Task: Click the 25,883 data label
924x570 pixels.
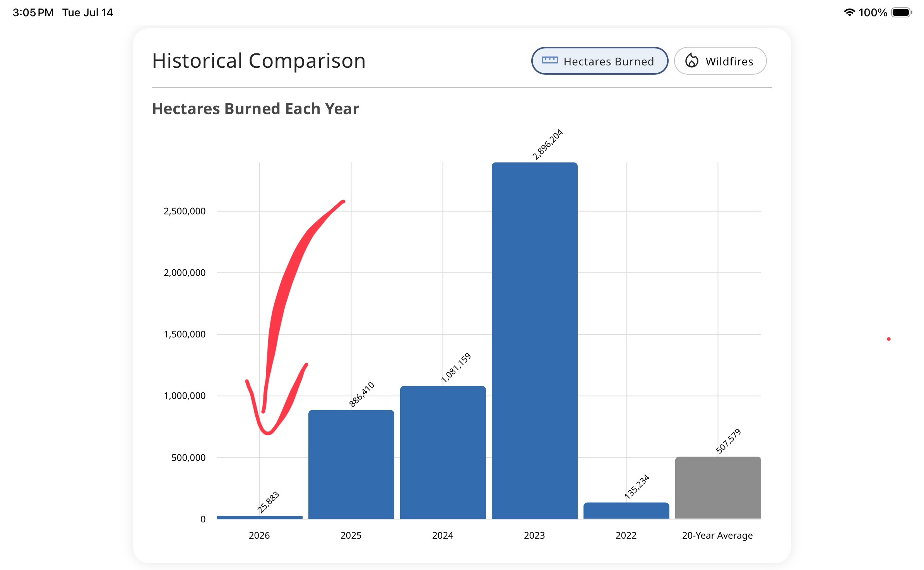Action: coord(268,502)
